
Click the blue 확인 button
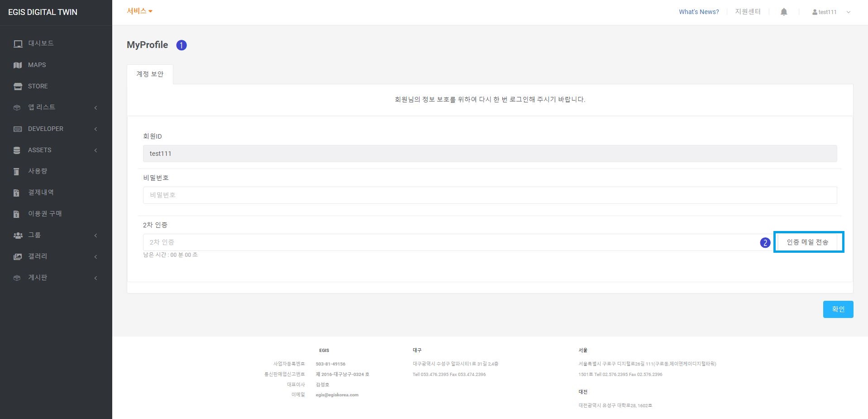click(838, 309)
